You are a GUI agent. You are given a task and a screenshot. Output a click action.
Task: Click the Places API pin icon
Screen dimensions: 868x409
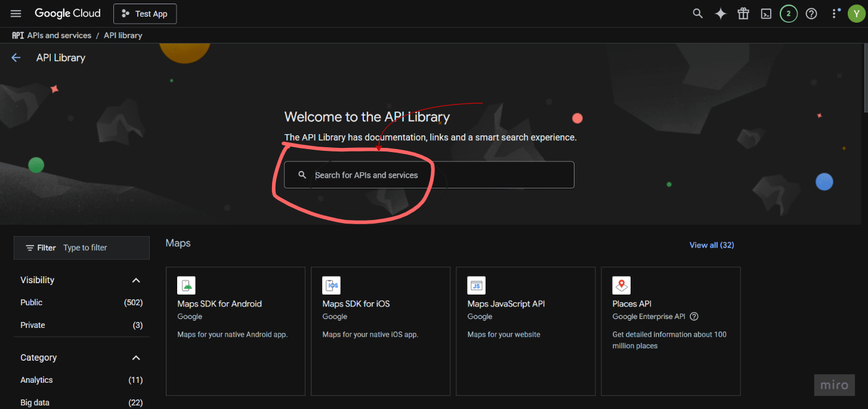click(x=622, y=286)
